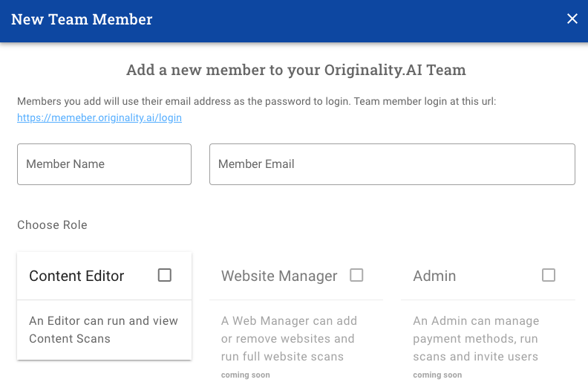Tick the Content Editor role checkbox
The height and width of the screenshot is (388, 588).
[165, 275]
